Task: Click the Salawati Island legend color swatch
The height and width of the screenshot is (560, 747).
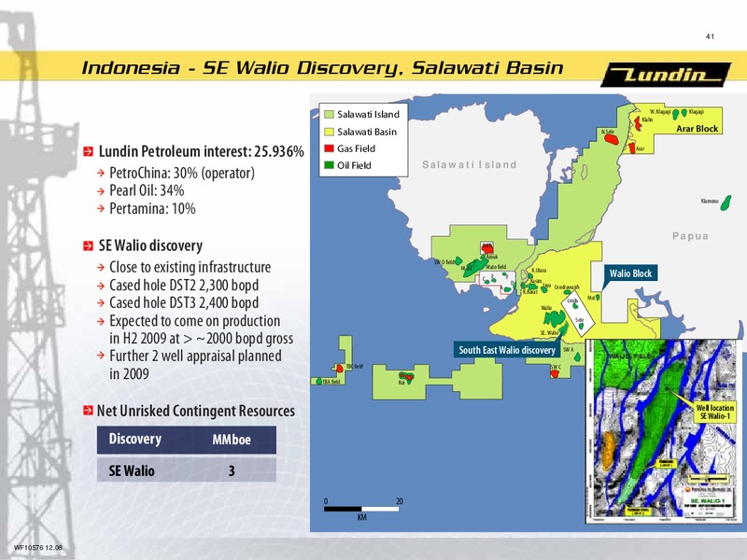Action: 329,114
